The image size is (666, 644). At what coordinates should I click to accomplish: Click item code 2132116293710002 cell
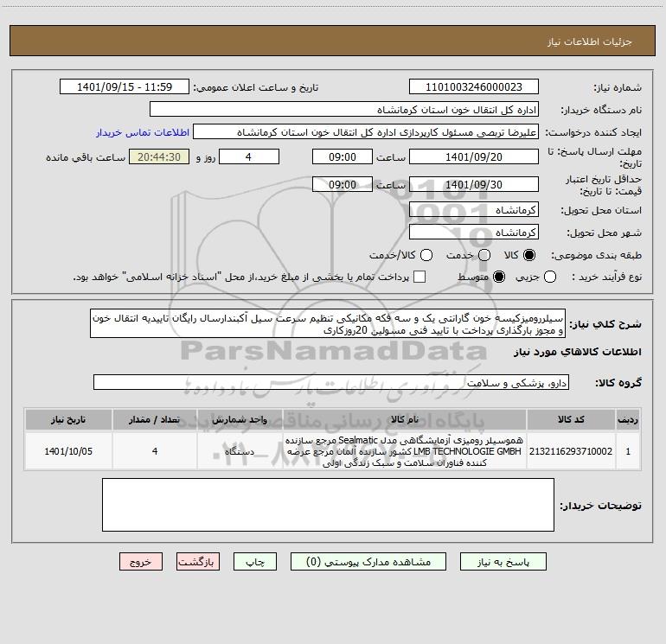pyautogui.click(x=571, y=451)
